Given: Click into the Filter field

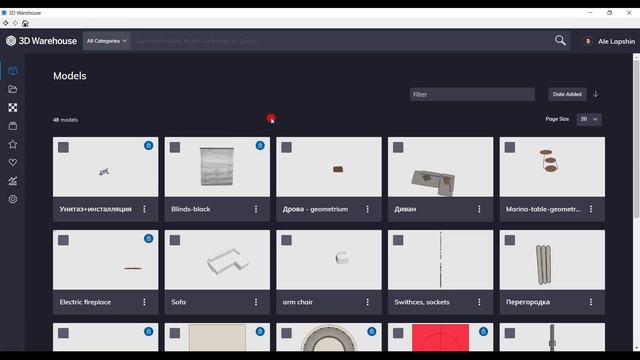Looking at the screenshot, I should [x=472, y=94].
